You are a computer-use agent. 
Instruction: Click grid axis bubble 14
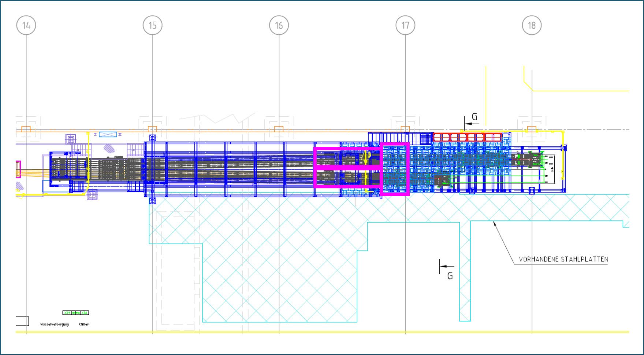point(26,25)
